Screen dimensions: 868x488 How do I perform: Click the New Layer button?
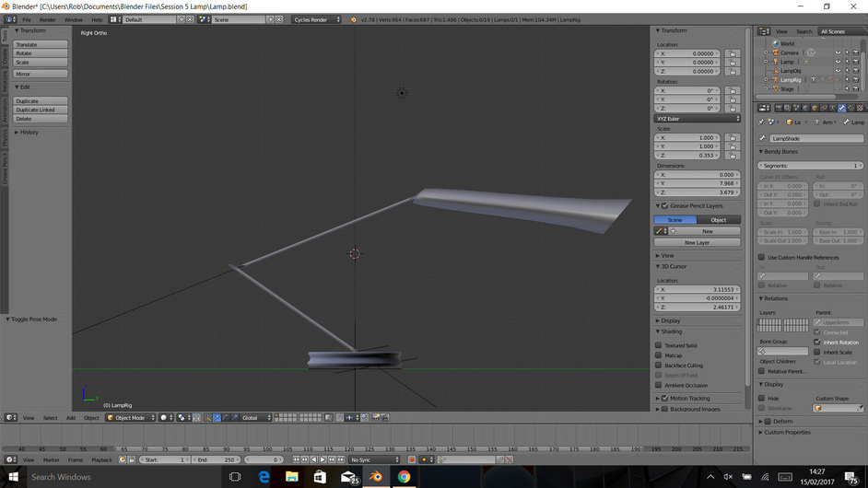click(697, 242)
